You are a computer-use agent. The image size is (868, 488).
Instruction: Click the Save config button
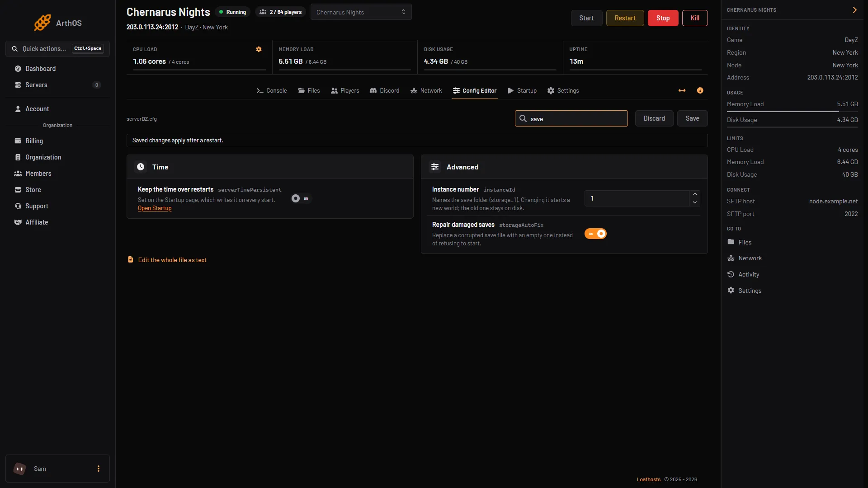point(692,118)
